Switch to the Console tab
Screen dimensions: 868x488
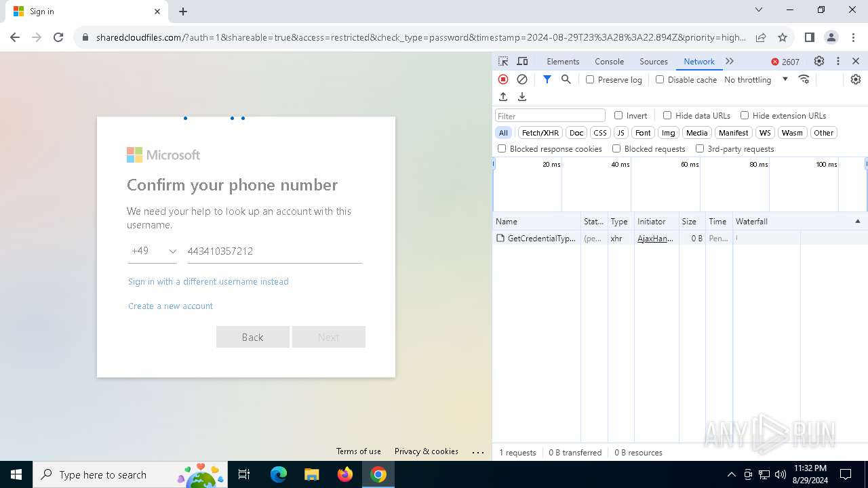[609, 61]
